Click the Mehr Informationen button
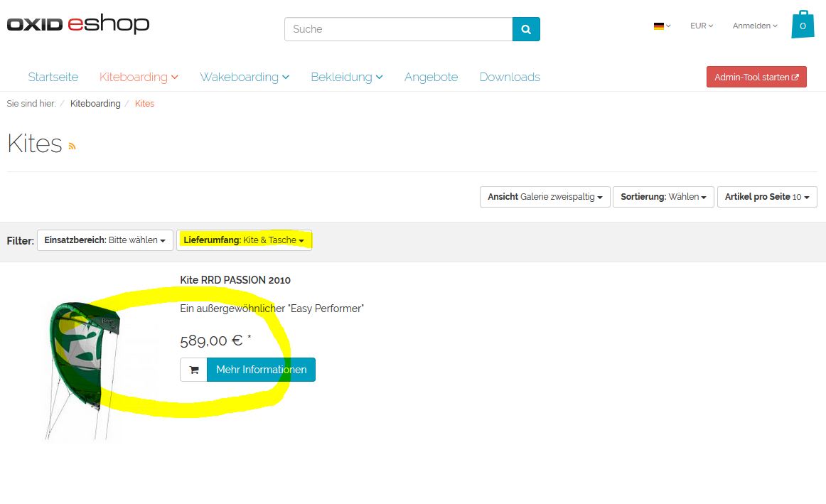Screen dimensions: 826x504 point(261,370)
